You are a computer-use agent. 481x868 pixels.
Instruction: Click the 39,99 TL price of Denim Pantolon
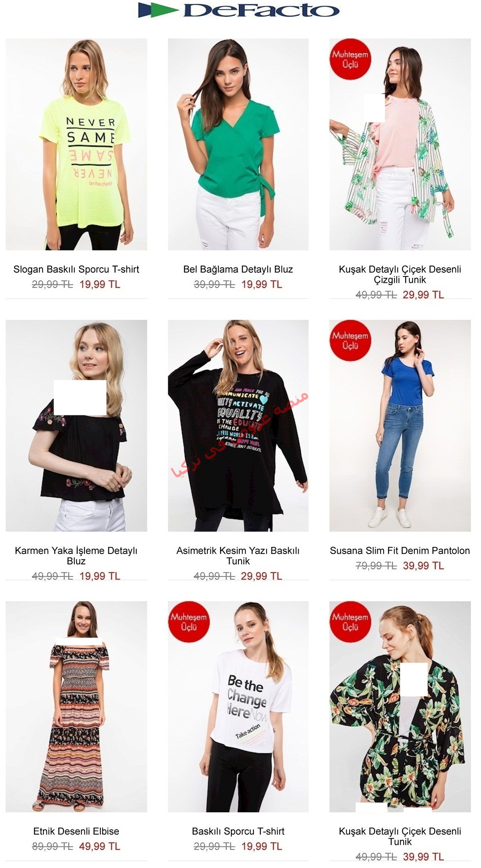point(423,566)
